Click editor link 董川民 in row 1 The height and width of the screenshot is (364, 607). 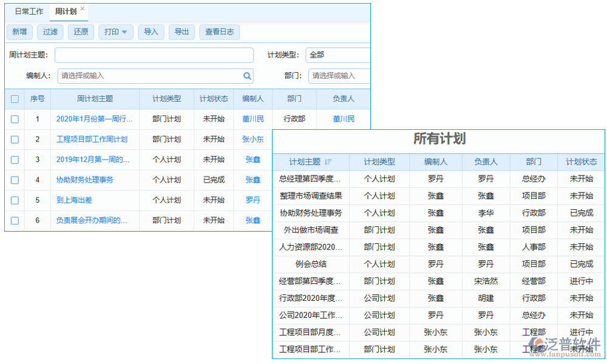pyautogui.click(x=253, y=119)
